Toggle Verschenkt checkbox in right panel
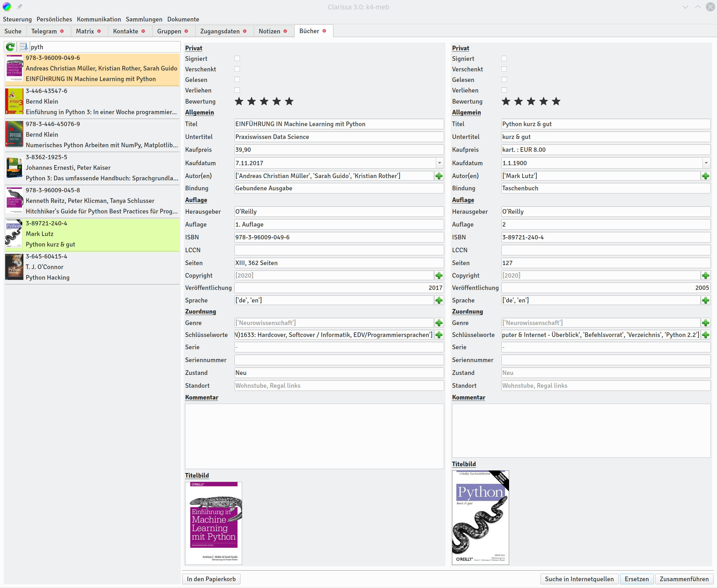This screenshot has width=717, height=588. [x=504, y=69]
